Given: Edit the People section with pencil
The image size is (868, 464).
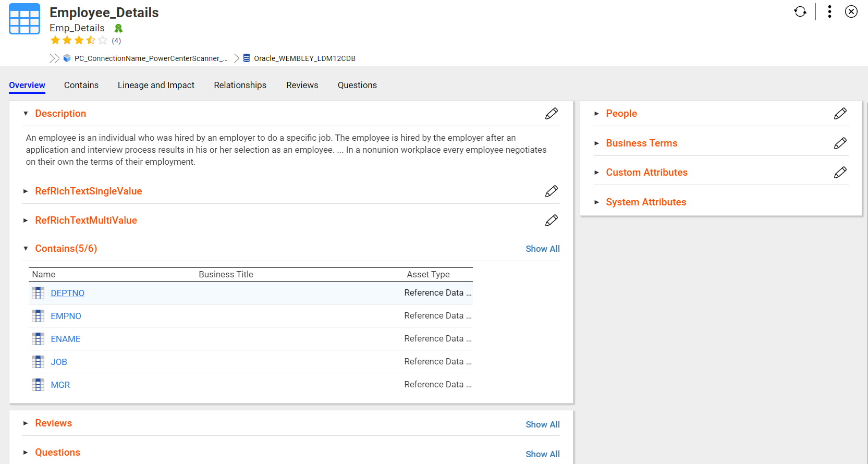Looking at the screenshot, I should pos(840,114).
